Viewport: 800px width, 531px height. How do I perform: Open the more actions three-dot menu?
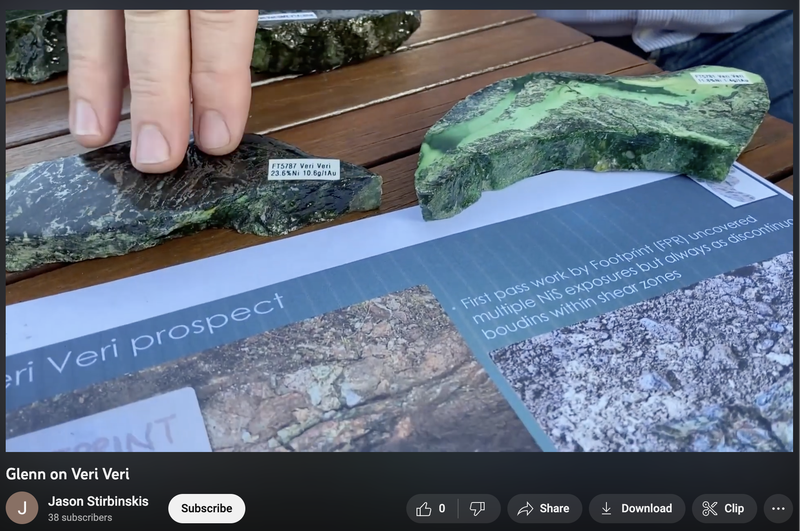(778, 509)
